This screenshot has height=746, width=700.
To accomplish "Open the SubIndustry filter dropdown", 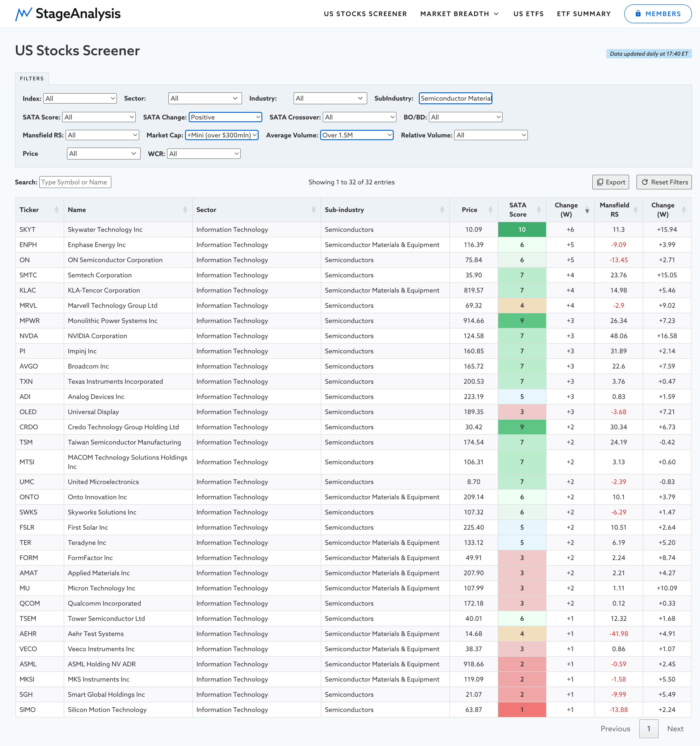I will pyautogui.click(x=455, y=98).
